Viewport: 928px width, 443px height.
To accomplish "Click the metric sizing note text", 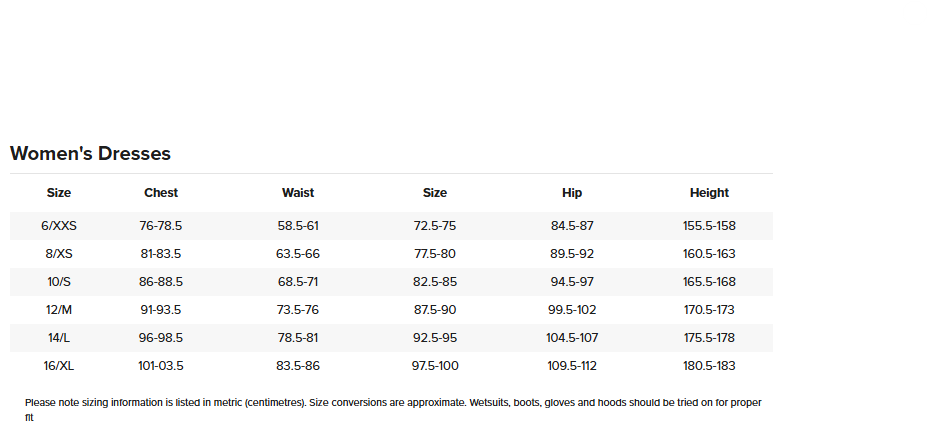I will click(x=393, y=410).
